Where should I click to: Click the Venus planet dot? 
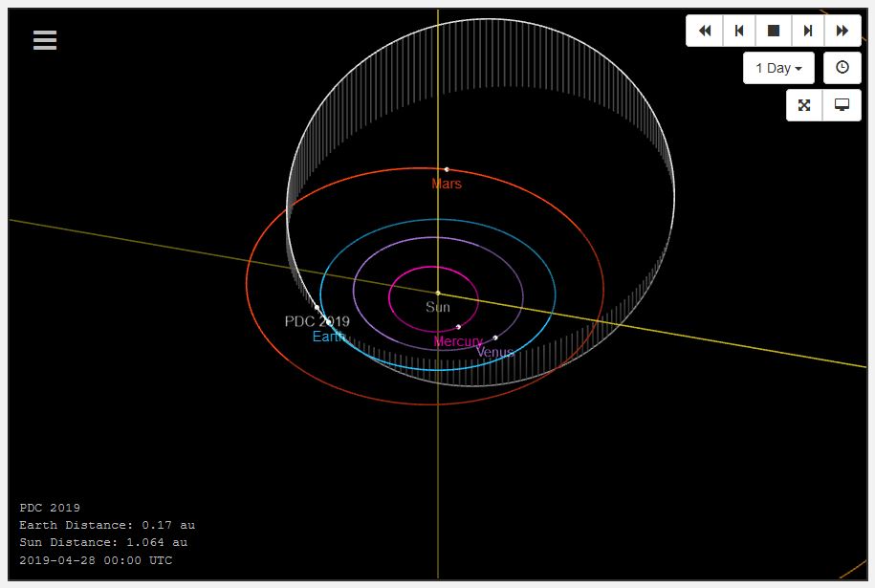(x=495, y=338)
